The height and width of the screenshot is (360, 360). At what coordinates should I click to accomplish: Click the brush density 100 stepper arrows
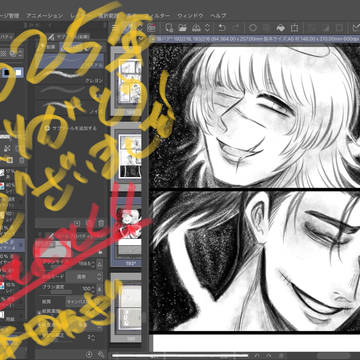[x=92, y=289]
